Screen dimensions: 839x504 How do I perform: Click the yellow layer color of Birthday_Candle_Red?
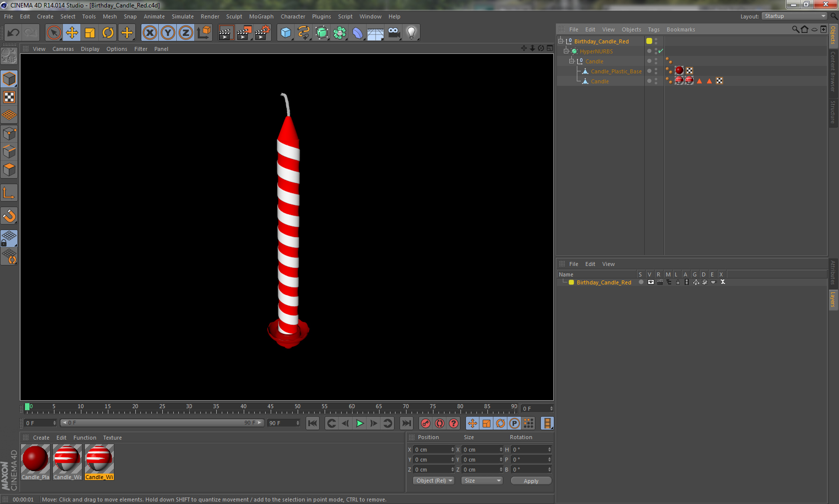coord(649,41)
